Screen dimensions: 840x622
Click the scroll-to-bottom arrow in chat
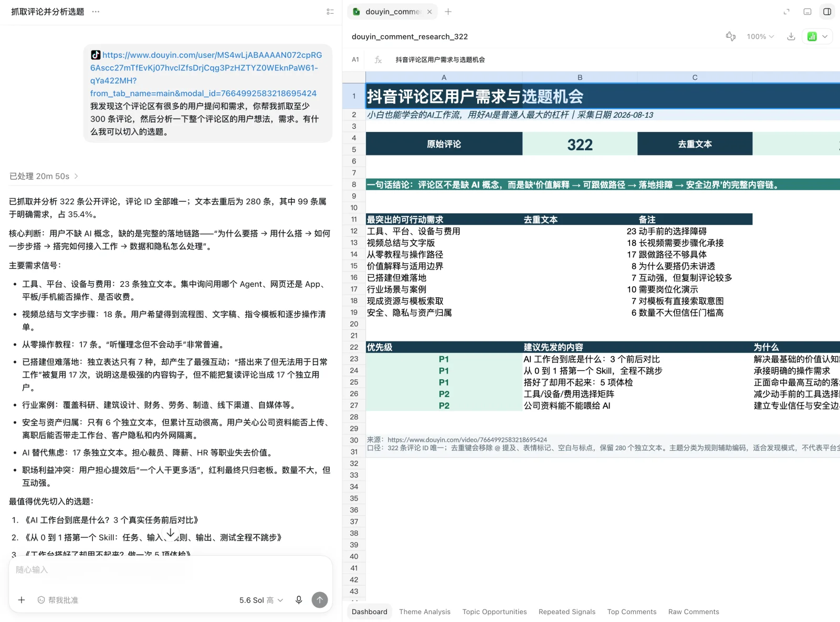[x=171, y=533]
